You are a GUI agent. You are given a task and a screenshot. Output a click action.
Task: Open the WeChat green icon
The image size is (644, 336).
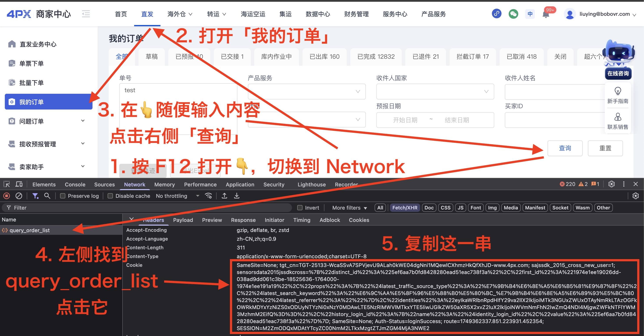pos(513,14)
